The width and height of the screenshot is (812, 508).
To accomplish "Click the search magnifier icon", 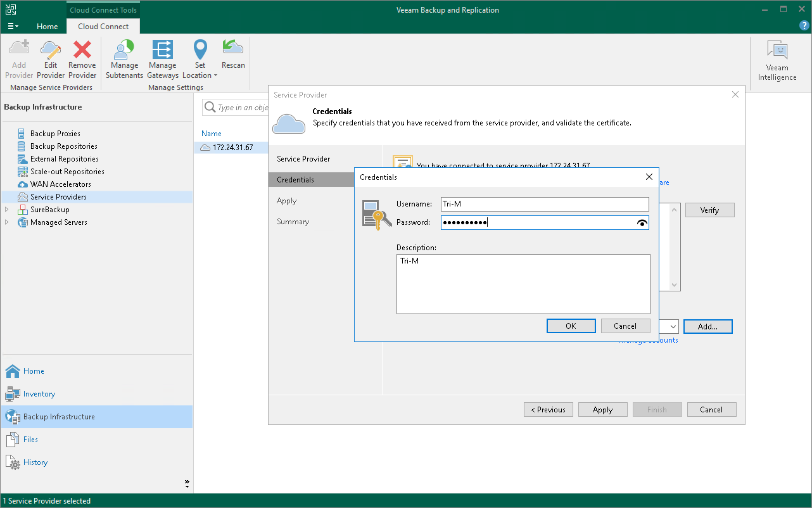I will pyautogui.click(x=210, y=108).
